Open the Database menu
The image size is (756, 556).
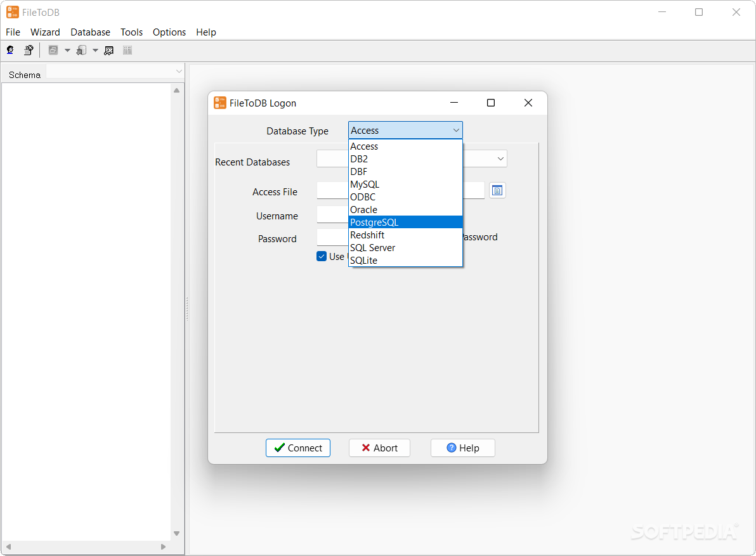(90, 32)
